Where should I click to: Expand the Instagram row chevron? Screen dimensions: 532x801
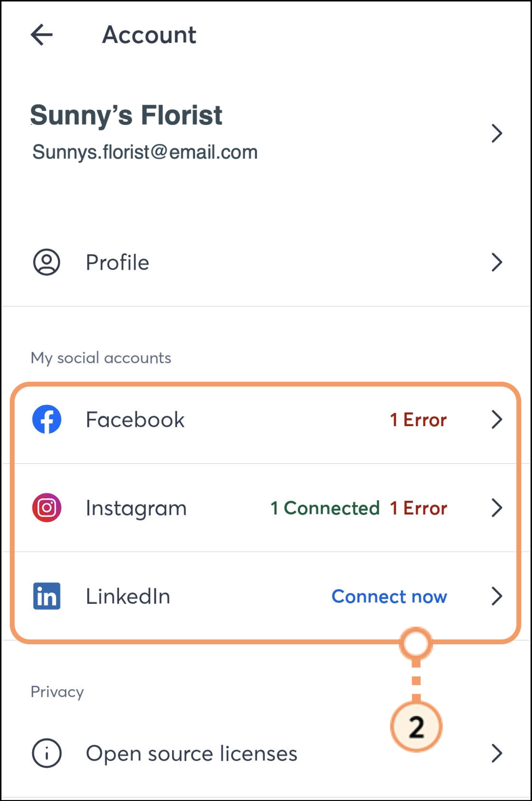pyautogui.click(x=497, y=508)
